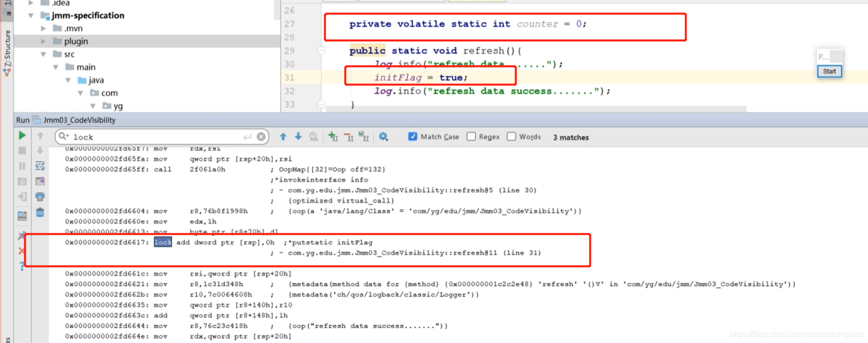Click the Restore layout icon
This screenshot has height=343, width=868.
22,216
